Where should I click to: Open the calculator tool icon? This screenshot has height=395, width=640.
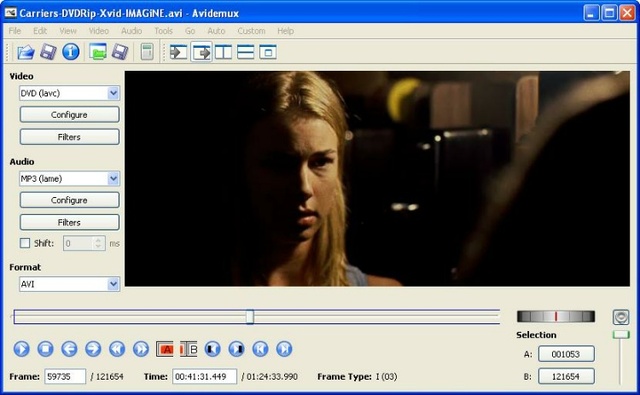pyautogui.click(x=147, y=52)
